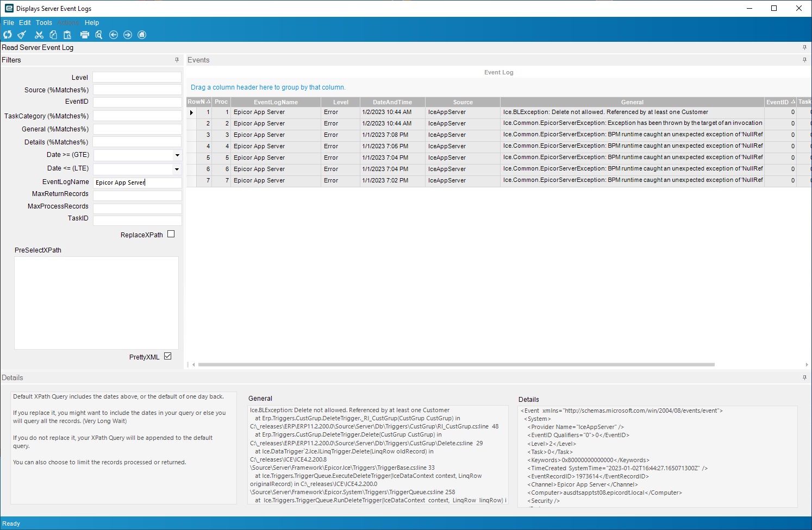The height and width of the screenshot is (530, 812).
Task: Open the Date <= (LTE) dropdown
Action: tap(177, 169)
